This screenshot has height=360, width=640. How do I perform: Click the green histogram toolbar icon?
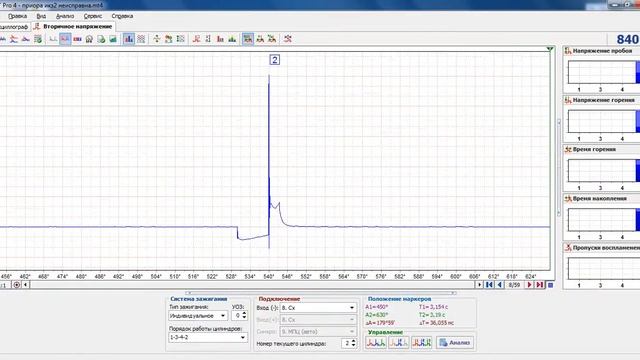[x=232, y=39]
